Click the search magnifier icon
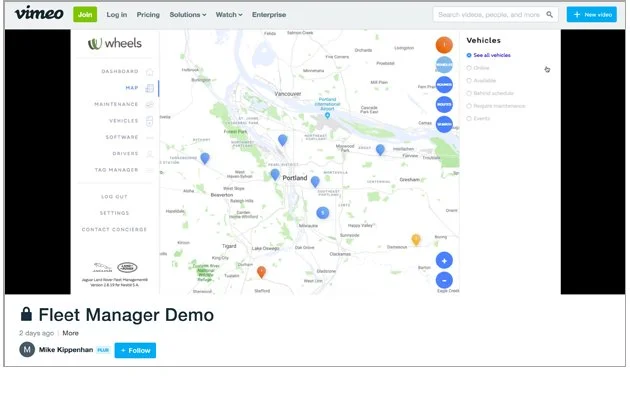 pos(549,14)
